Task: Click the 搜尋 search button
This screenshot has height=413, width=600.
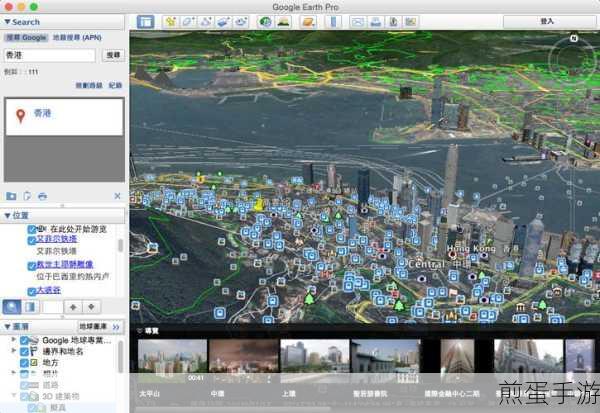Action: [x=113, y=55]
